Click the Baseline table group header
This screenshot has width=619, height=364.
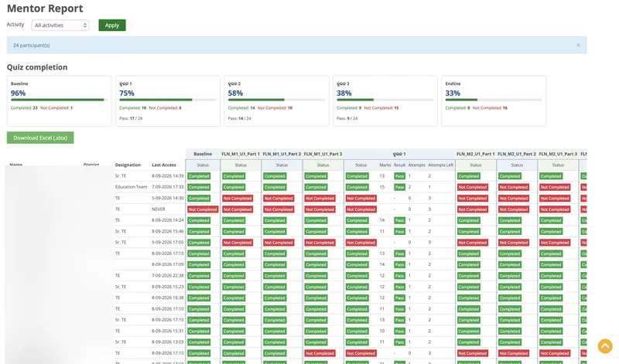203,154
